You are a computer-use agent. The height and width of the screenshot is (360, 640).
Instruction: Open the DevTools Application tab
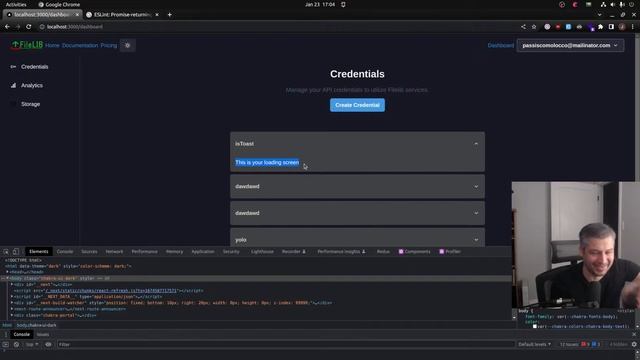click(x=203, y=252)
